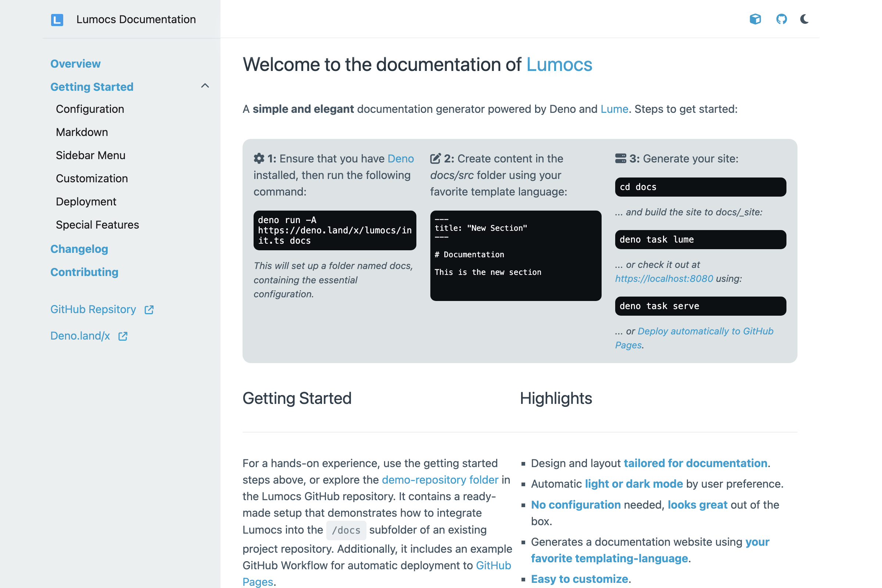Follow the Lume link in intro text
The image size is (882, 588).
614,109
